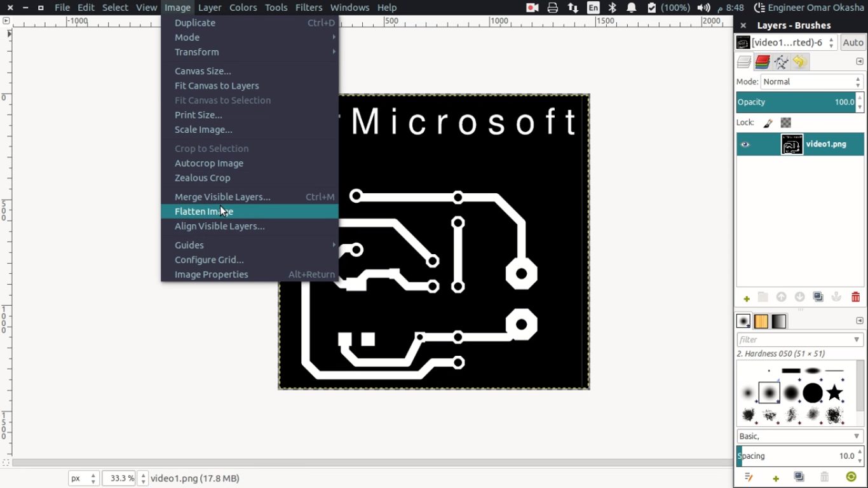Choose Duplicate in Image menu
The image size is (868, 488).
click(x=250, y=23)
